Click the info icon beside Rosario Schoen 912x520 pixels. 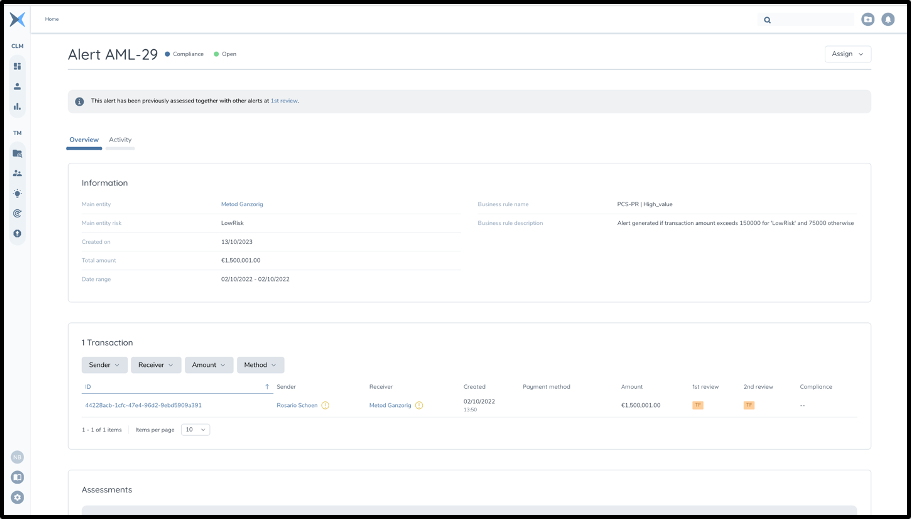[x=325, y=405]
